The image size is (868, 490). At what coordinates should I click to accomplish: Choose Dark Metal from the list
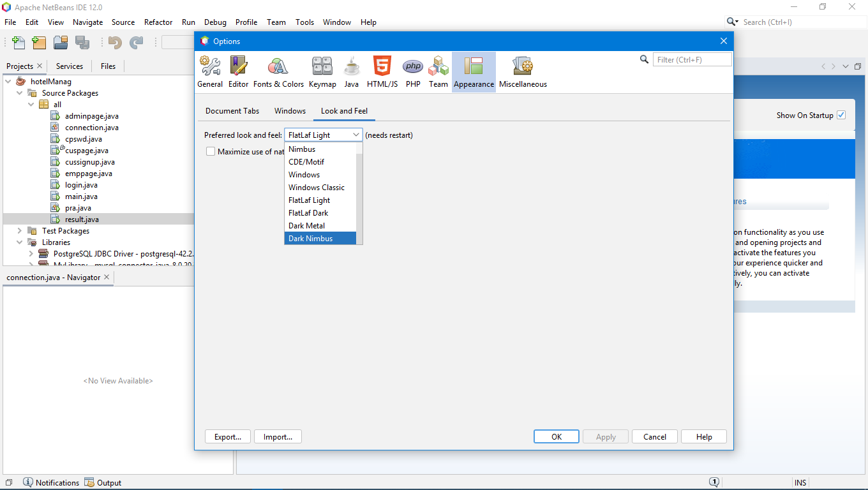pos(320,226)
